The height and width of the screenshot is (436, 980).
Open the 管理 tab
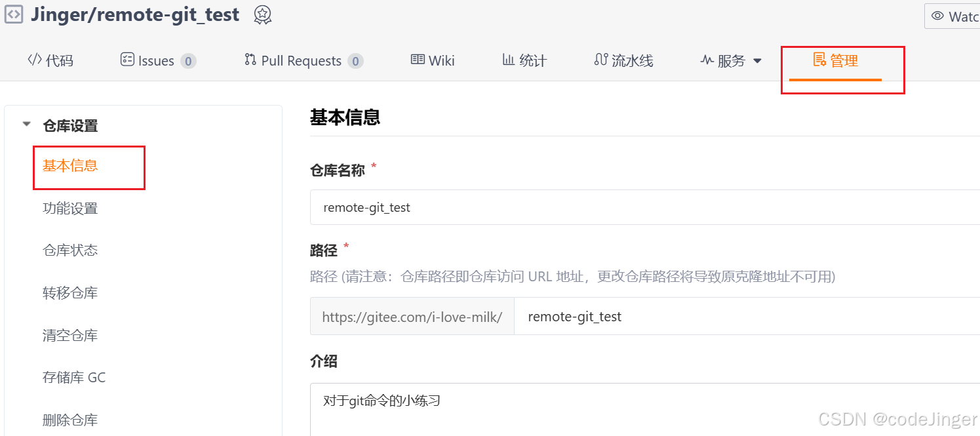835,61
